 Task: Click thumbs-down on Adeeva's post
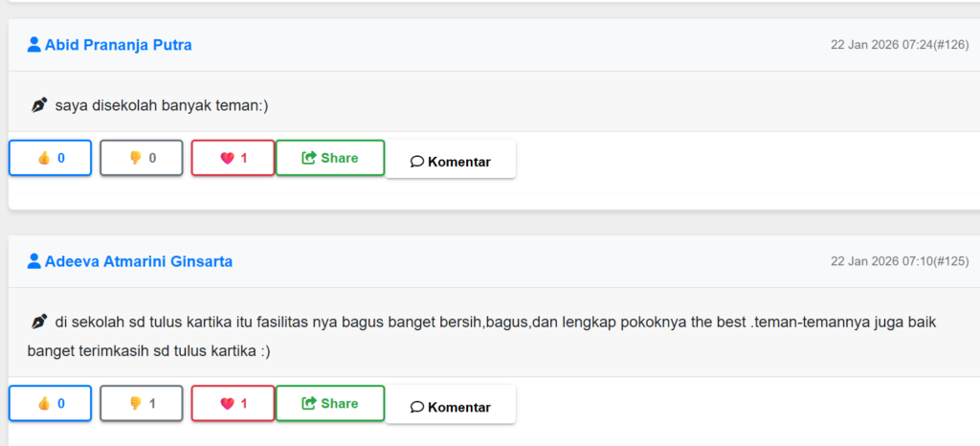(x=141, y=404)
